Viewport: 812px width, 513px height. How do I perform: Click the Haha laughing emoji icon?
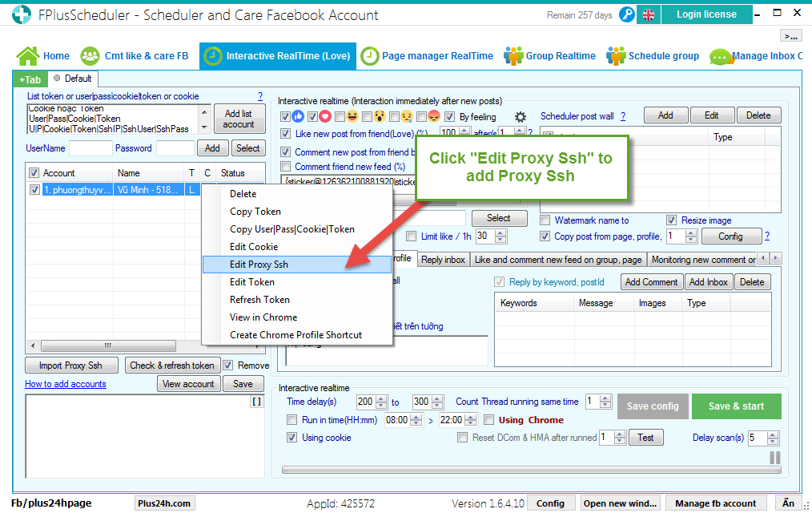tap(352, 116)
